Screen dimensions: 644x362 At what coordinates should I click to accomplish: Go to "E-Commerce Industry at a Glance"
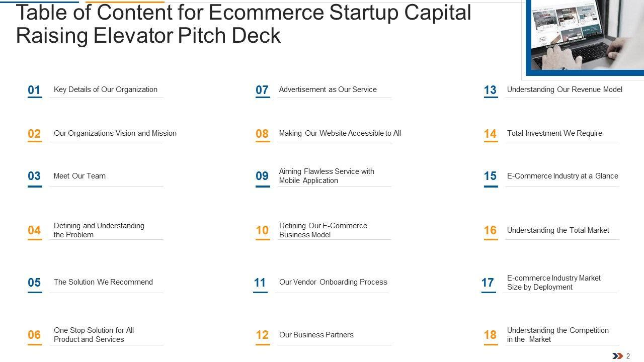point(562,176)
